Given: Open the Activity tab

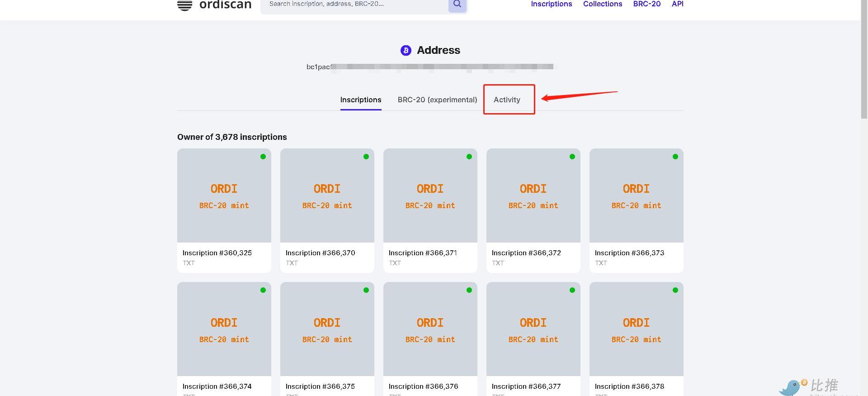Looking at the screenshot, I should [507, 100].
